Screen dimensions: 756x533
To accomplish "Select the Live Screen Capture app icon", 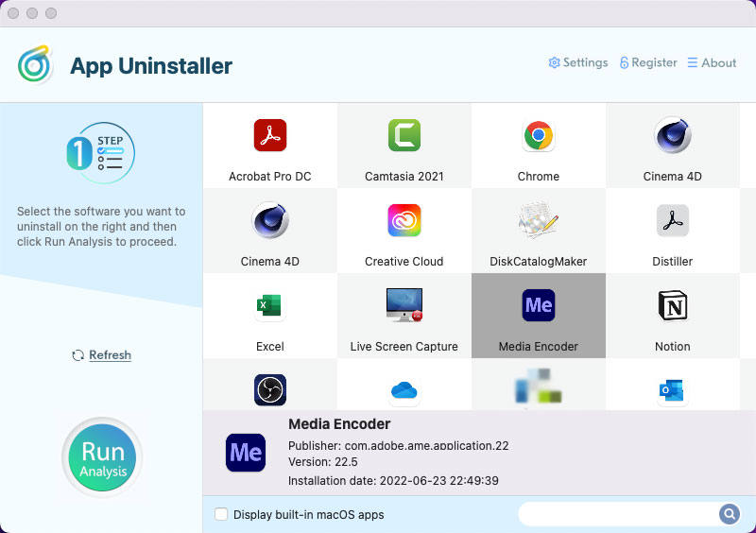I will point(404,305).
